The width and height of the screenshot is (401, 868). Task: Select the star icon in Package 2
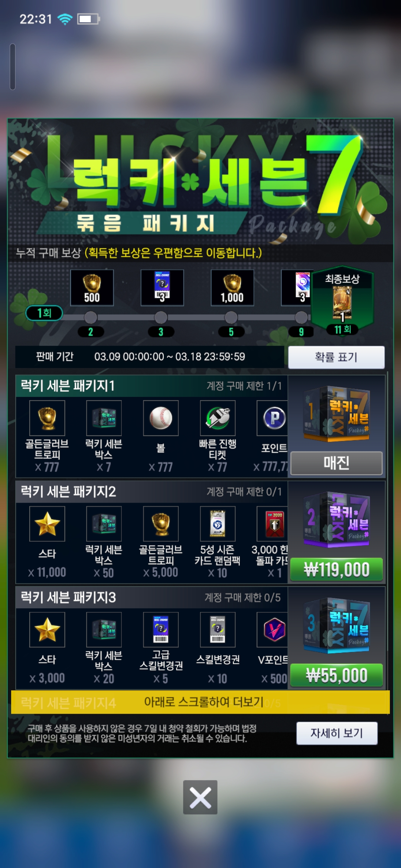pos(47,524)
